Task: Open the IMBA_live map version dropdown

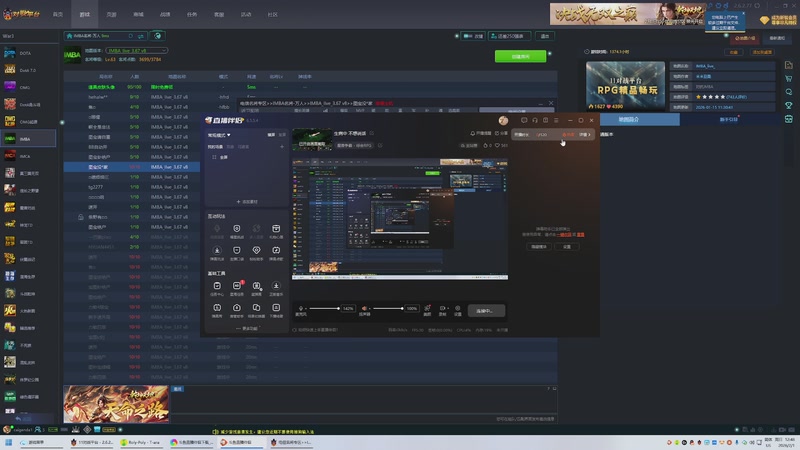Action: (136, 51)
